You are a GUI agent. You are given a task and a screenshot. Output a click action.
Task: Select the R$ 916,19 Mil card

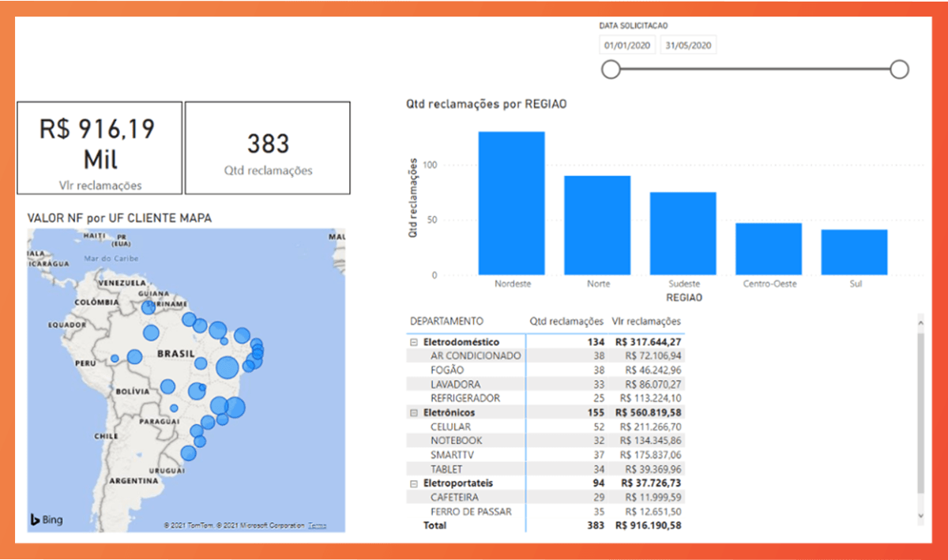click(98, 147)
